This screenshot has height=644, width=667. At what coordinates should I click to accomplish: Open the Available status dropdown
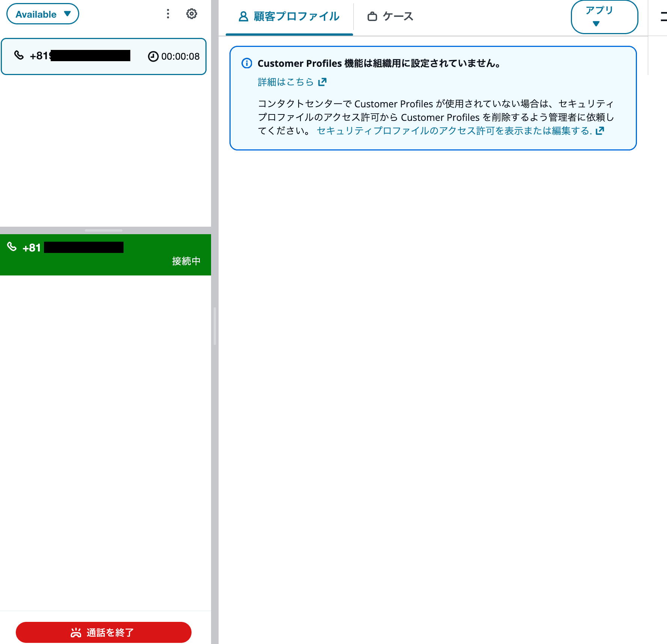click(42, 14)
